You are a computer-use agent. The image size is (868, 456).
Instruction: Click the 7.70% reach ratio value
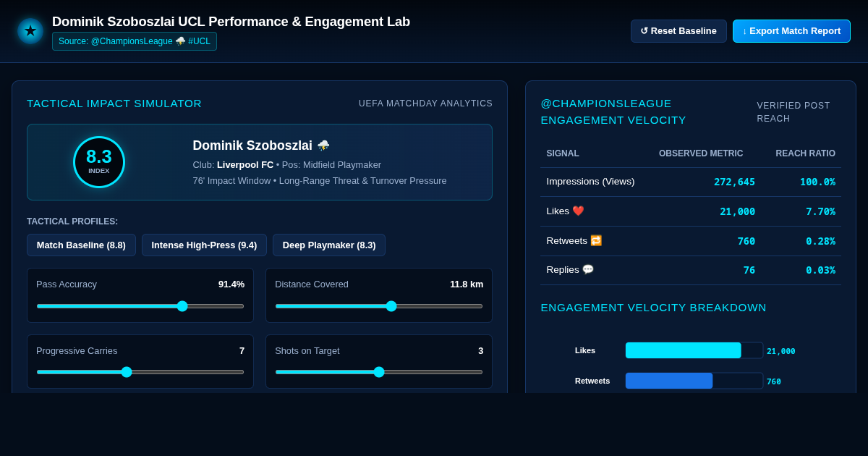point(820,211)
